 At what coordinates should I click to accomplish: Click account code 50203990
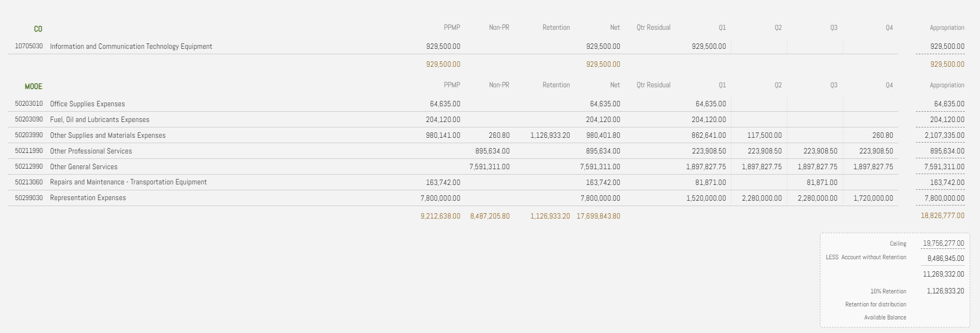click(x=29, y=135)
